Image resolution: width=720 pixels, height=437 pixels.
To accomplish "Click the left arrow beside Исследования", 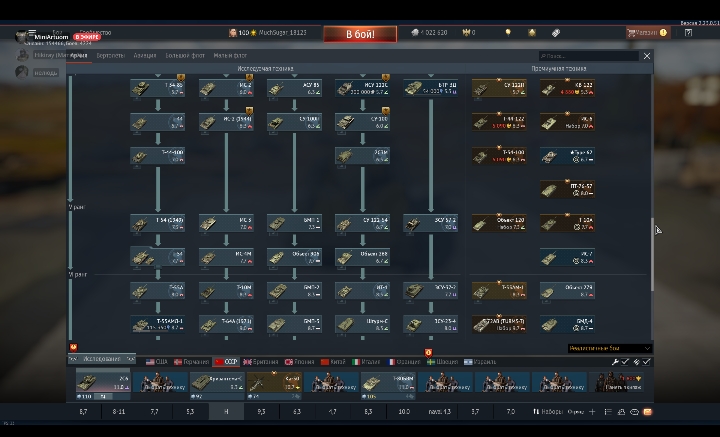I will coord(73,359).
